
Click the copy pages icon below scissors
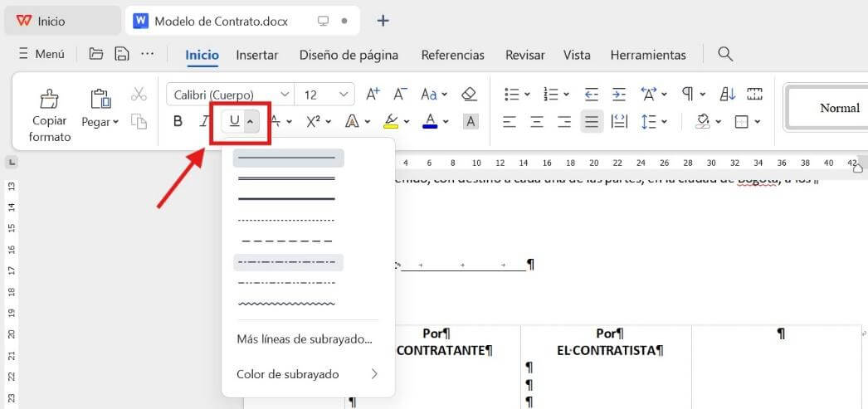pos(139,121)
